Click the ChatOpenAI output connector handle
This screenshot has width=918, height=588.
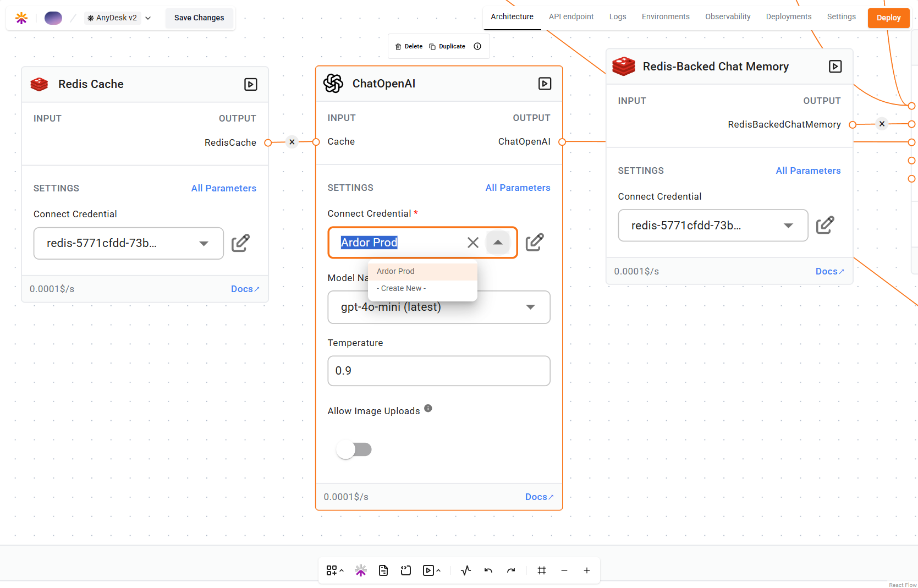click(x=562, y=142)
